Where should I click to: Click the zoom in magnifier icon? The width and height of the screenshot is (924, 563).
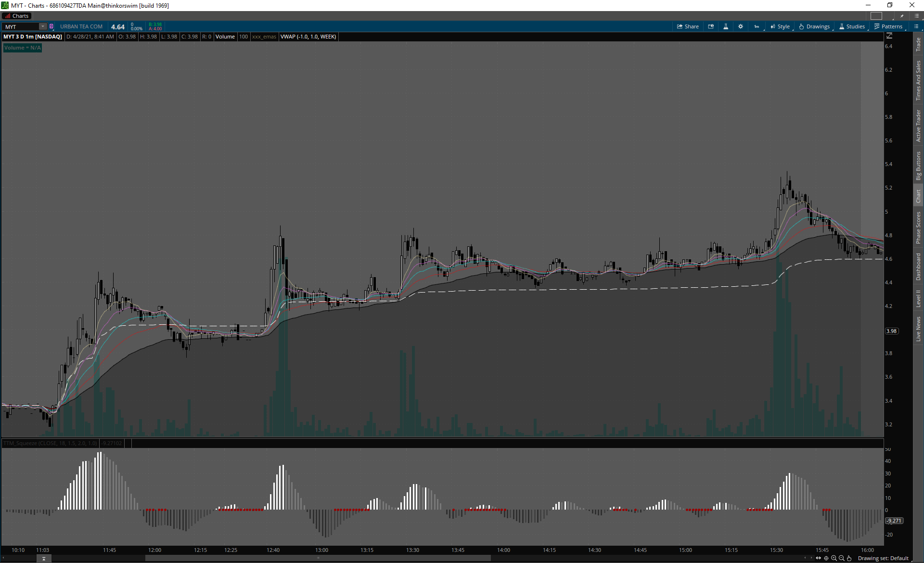coord(834,558)
